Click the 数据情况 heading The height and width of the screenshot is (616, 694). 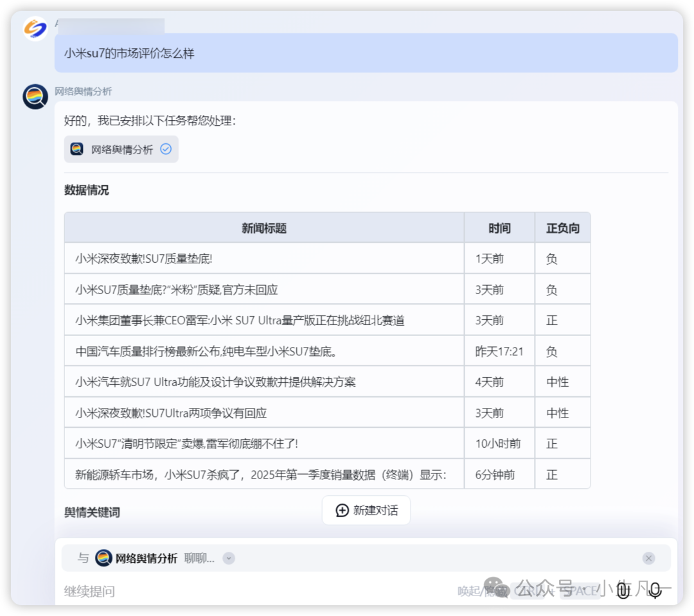[x=86, y=190]
